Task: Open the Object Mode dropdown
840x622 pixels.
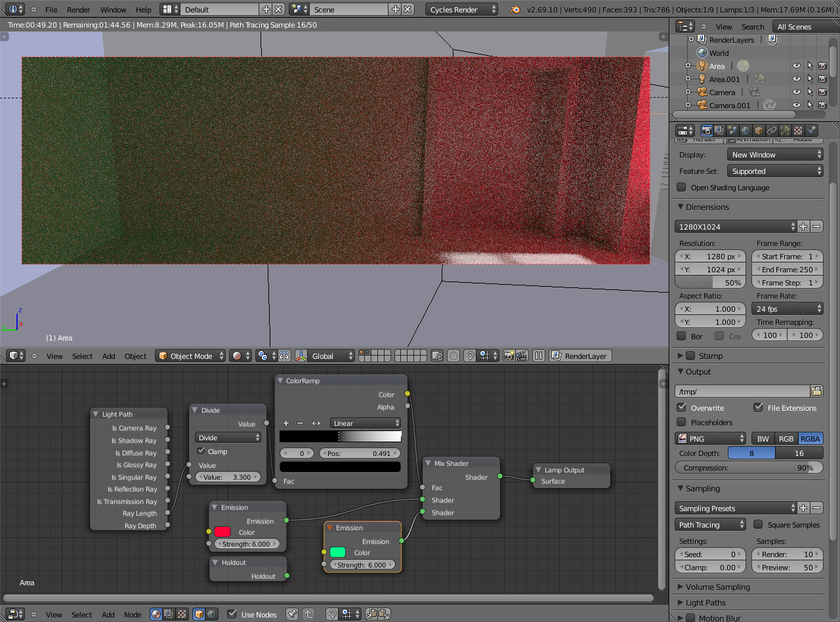Action: click(x=190, y=356)
